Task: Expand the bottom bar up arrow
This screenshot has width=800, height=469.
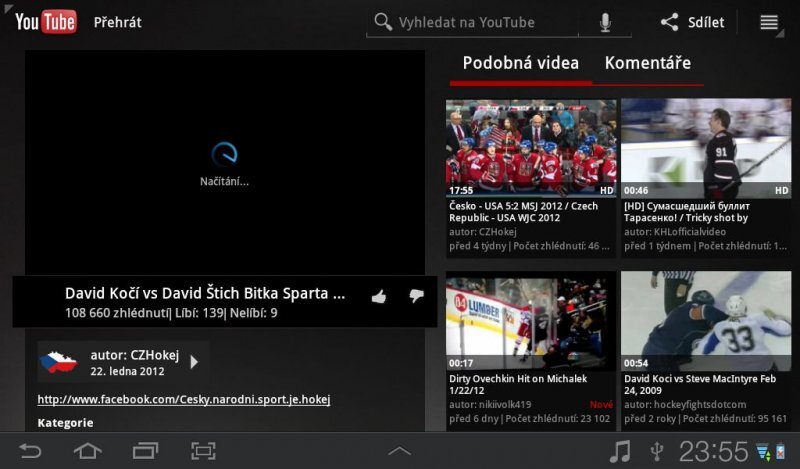Action: (399, 451)
